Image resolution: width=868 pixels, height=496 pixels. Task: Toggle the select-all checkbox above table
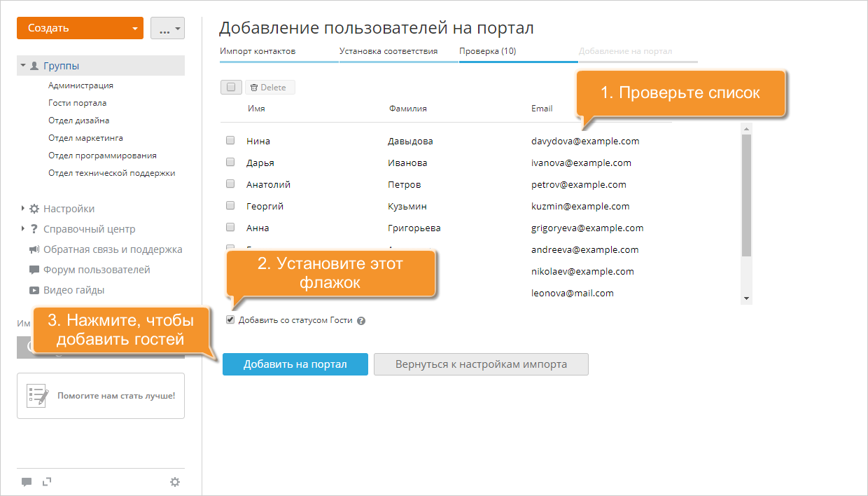tap(231, 87)
